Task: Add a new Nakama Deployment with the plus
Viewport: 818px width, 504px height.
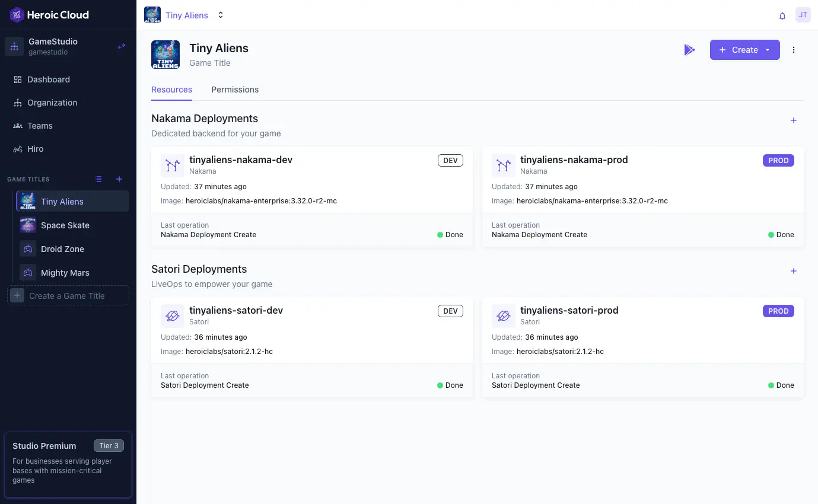Action: 793,120
